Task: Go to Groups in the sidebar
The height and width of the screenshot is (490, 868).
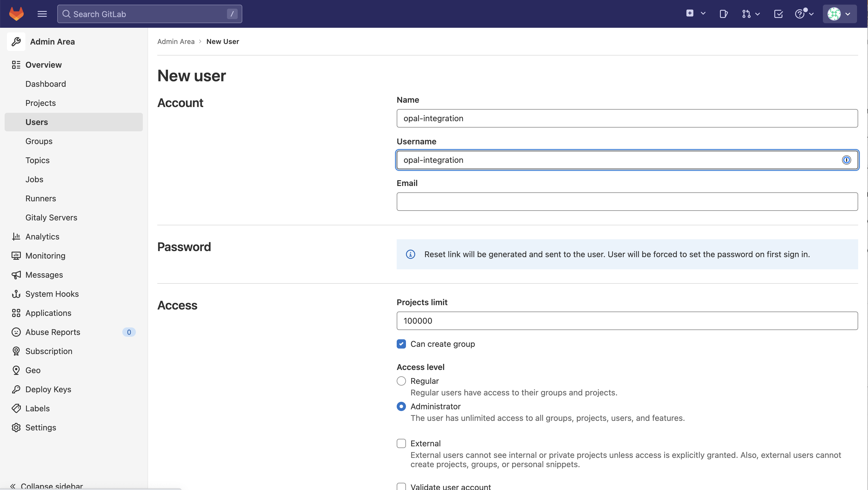Action: click(39, 141)
